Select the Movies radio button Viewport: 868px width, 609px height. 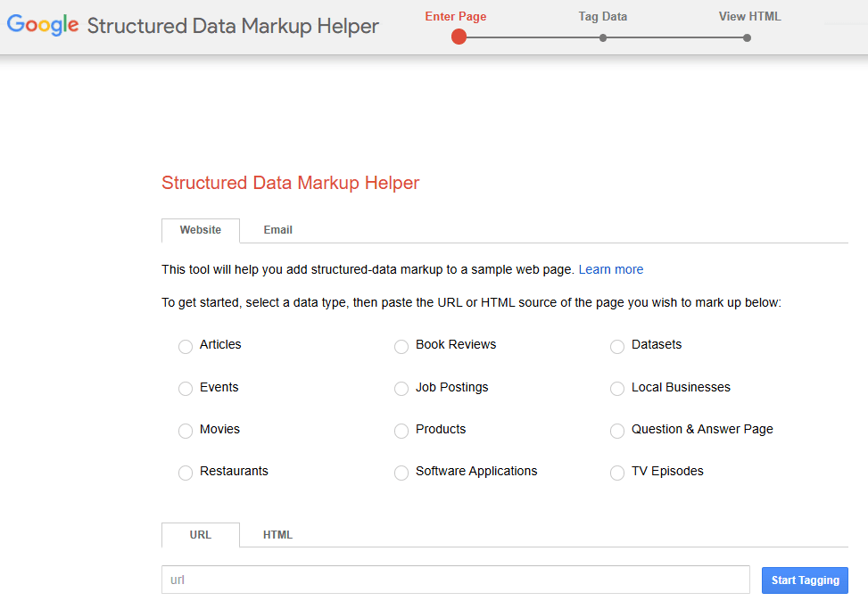186,431
